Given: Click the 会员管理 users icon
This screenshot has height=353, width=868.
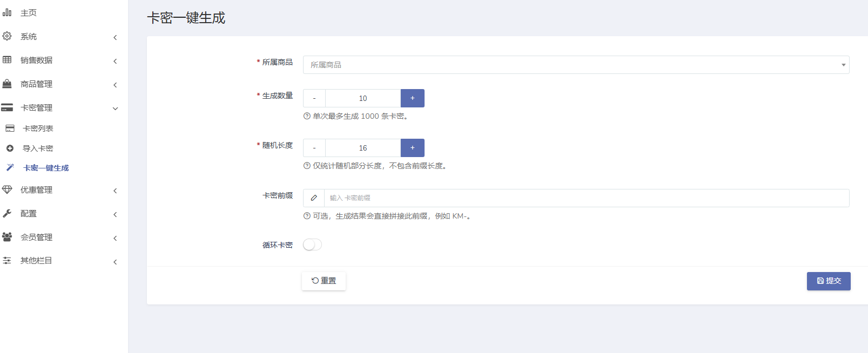Looking at the screenshot, I should 7,237.
